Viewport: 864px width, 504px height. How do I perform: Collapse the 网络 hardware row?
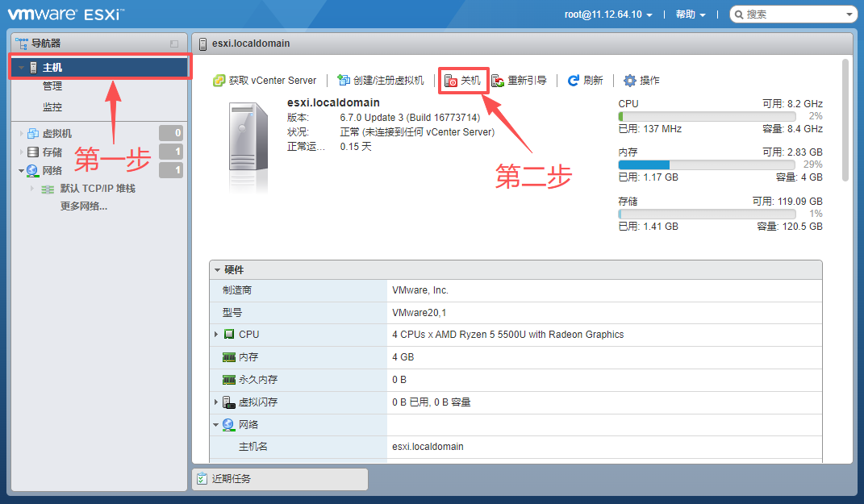coord(215,425)
